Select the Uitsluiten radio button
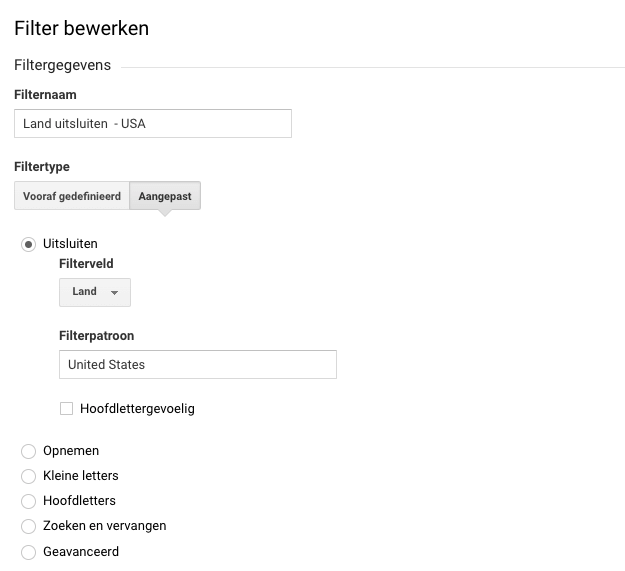This screenshot has width=625, height=571. pos(28,244)
